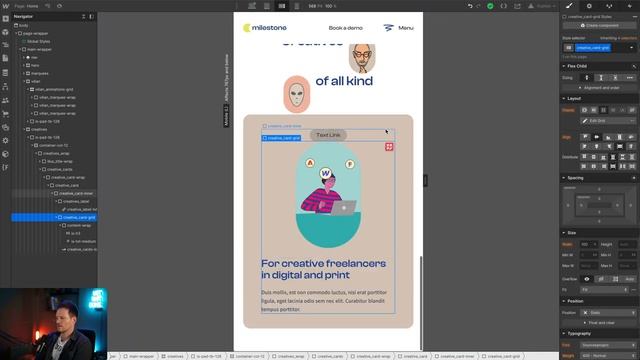Open the Components cube panel

(x=5, y=32)
